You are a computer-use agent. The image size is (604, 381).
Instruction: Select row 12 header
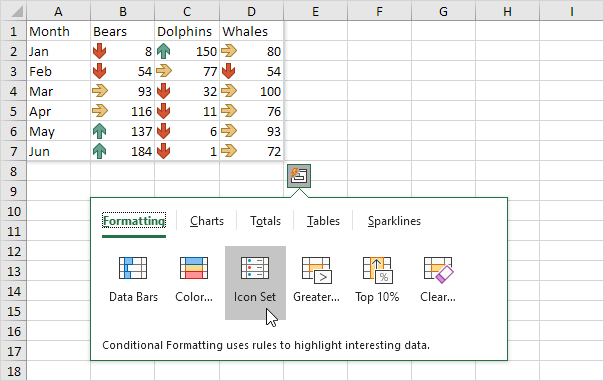13,252
